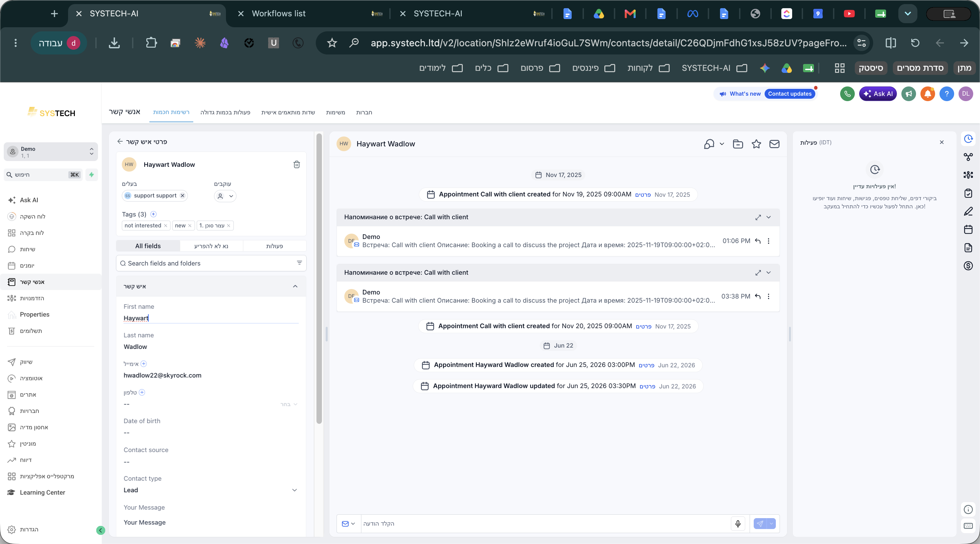Open followers dropdown
The image size is (980, 544).
tap(225, 196)
